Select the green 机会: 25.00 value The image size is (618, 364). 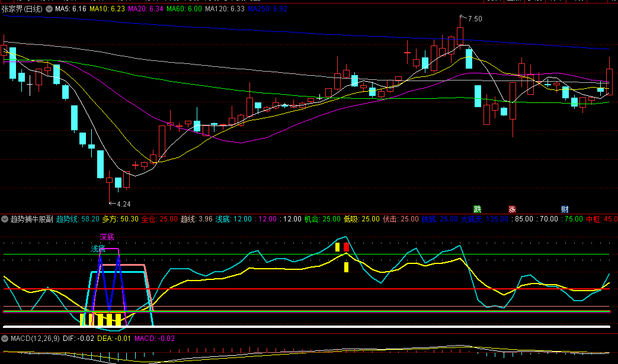pyautogui.click(x=322, y=219)
